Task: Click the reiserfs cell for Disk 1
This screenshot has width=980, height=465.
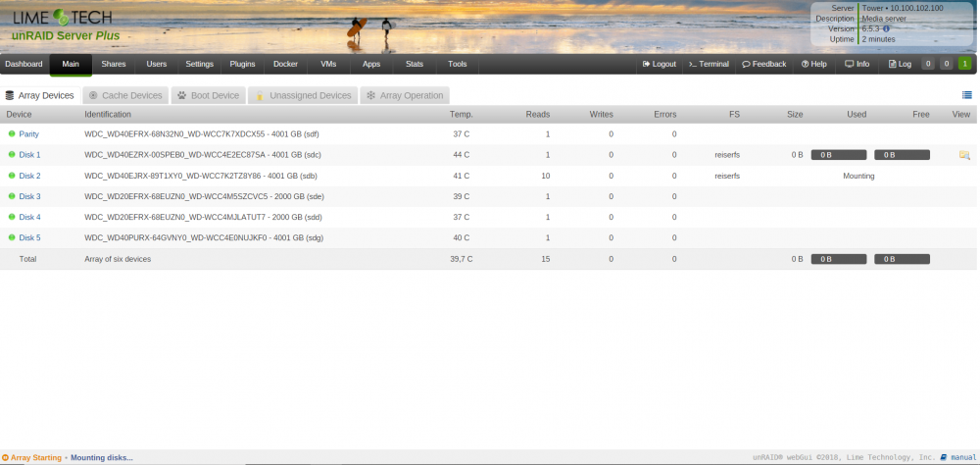Action: [727, 155]
